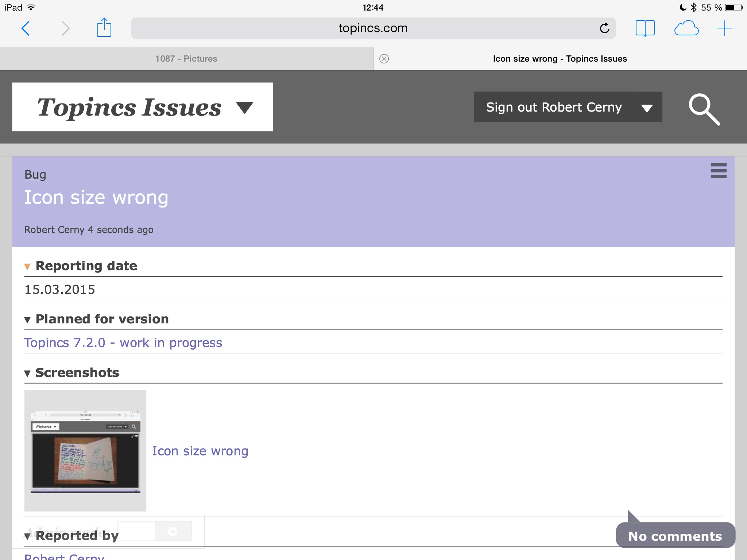The image size is (747, 560).
Task: Show iCloud tabs cloud icon
Action: [x=686, y=28]
